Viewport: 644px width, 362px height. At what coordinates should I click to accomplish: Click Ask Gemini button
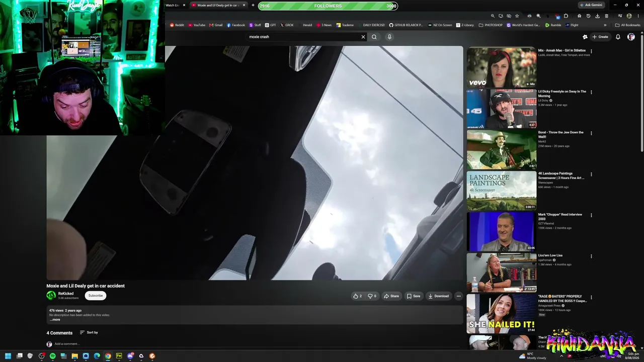591,5
